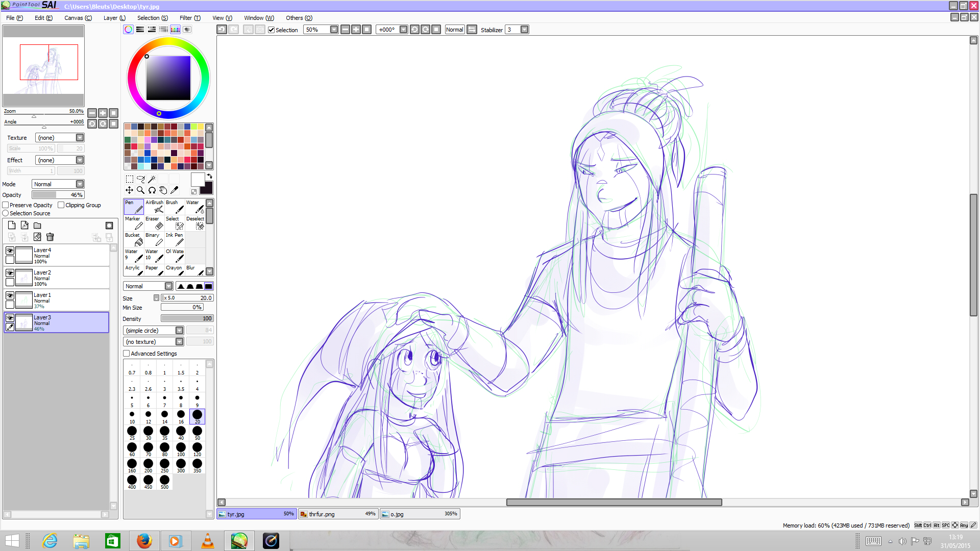980x551 pixels.
Task: Open the no texture brush dropdown
Action: click(154, 342)
